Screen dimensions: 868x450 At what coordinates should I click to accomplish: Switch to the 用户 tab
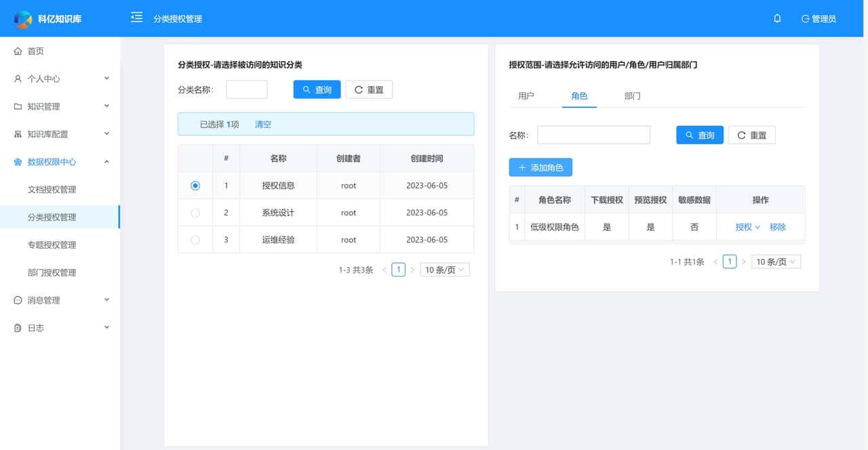tap(527, 96)
